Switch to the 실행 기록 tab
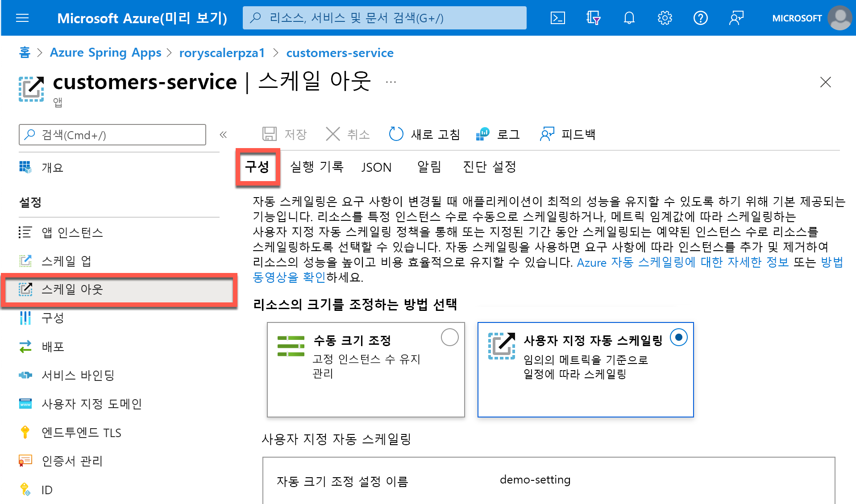The image size is (856, 504). 317,167
